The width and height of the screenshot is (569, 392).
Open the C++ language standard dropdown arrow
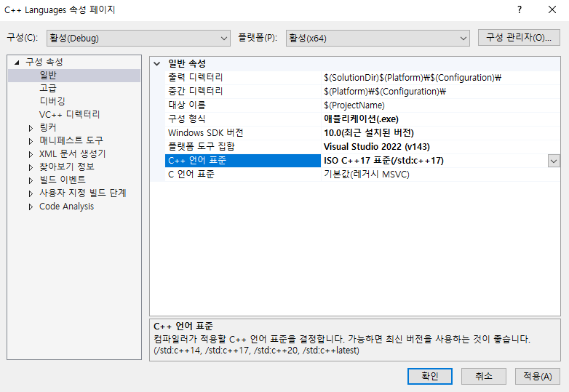554,161
